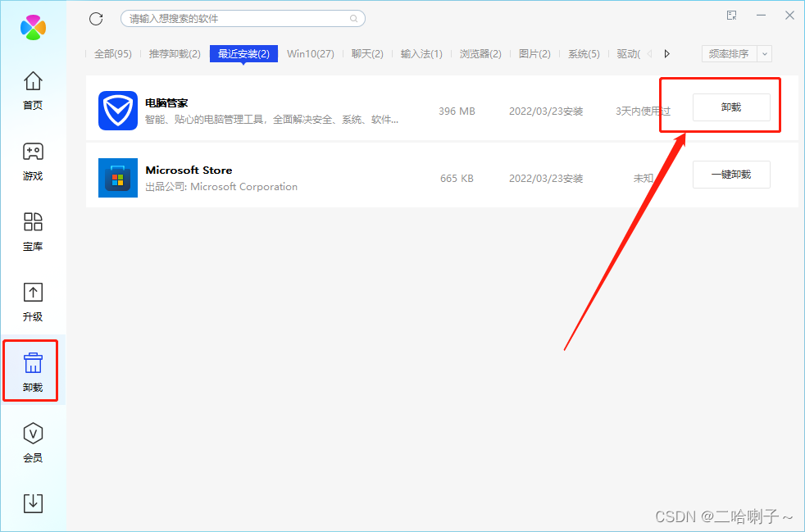Click the 未知 usage text
This screenshot has height=532, width=805.
644,179
